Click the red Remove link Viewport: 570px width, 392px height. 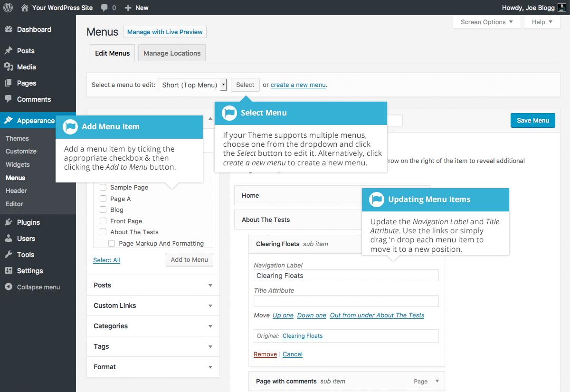coord(265,354)
